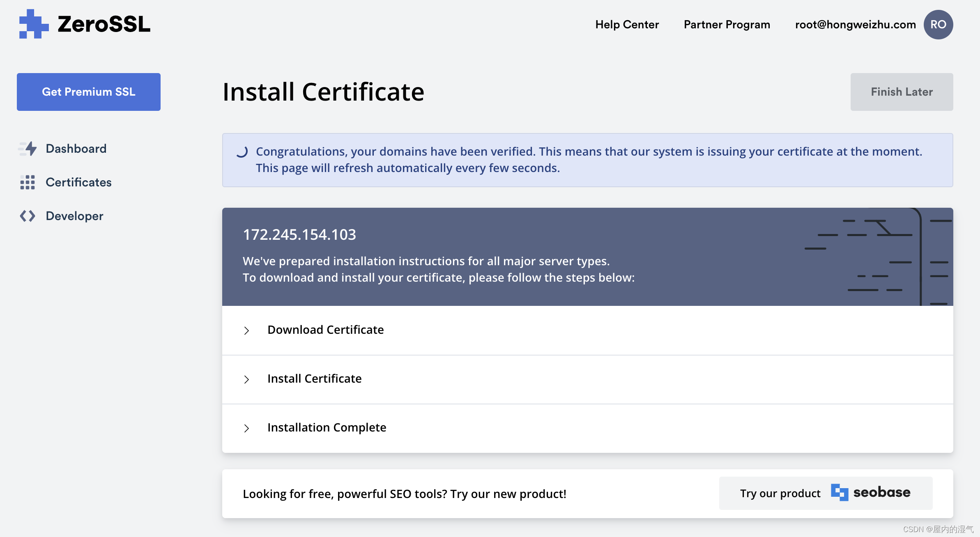980x537 pixels.
Task: Click the Certificates menu item
Action: [79, 182]
